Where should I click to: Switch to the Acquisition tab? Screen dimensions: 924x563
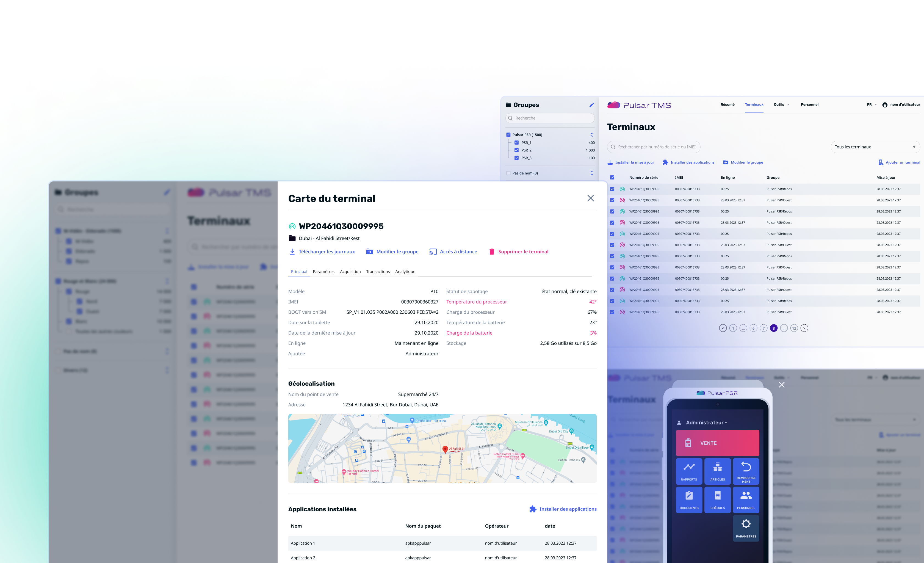coord(350,272)
